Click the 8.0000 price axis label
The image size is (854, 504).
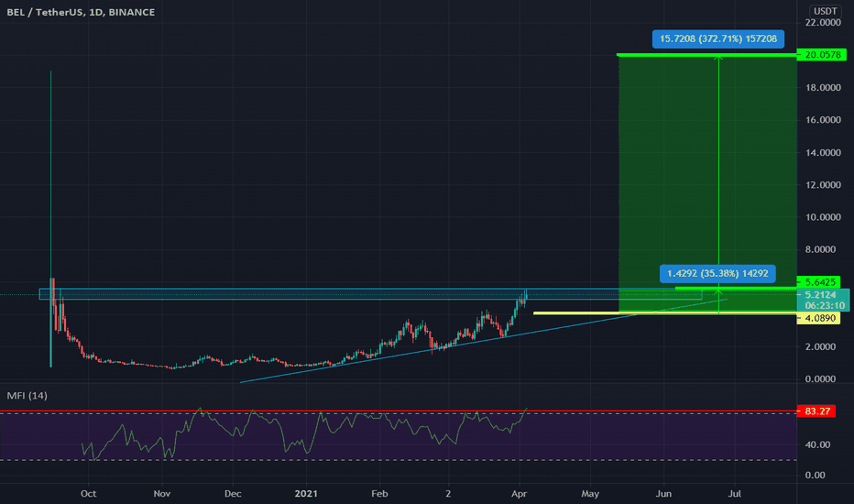820,249
